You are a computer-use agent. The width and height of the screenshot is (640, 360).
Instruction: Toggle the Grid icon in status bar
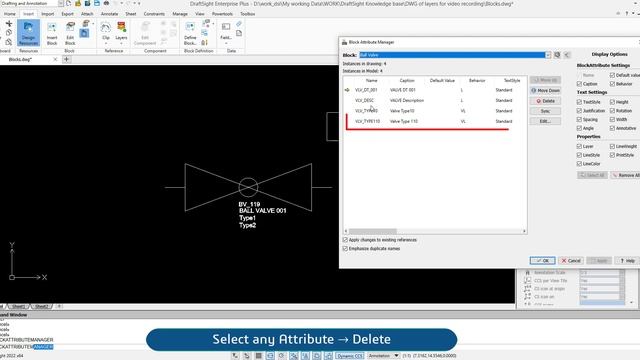[x=258, y=356]
